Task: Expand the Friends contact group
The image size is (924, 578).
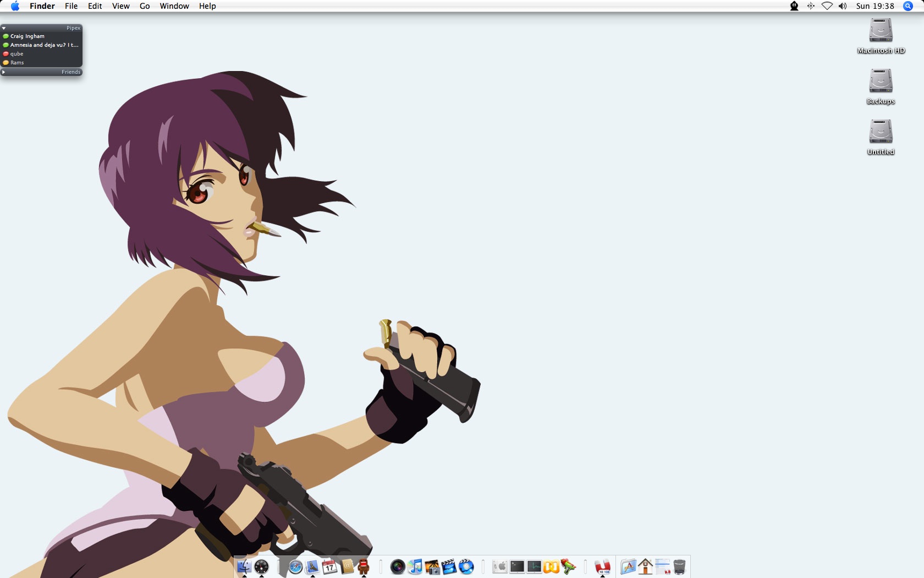Action: click(4, 72)
